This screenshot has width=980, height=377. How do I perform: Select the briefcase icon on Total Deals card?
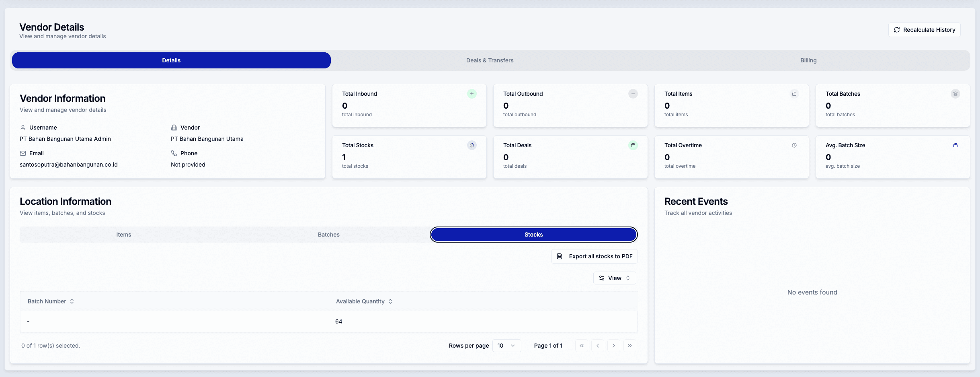point(633,145)
